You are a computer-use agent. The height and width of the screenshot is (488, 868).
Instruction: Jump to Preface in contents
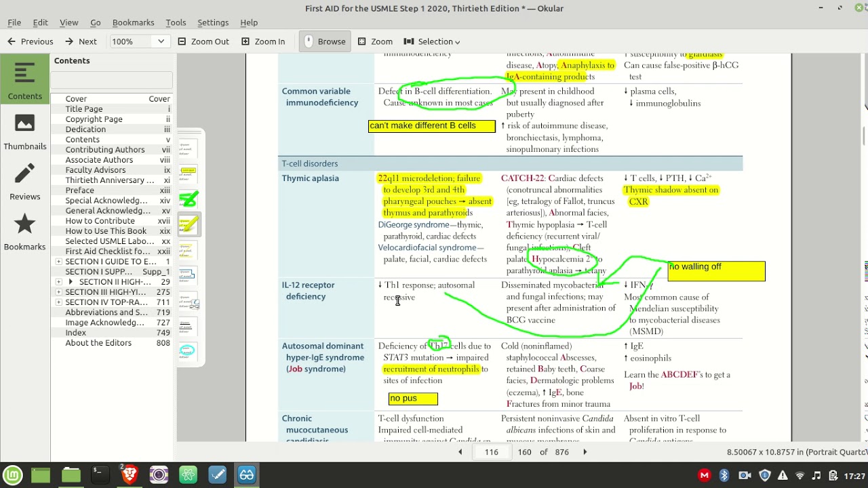113,190
